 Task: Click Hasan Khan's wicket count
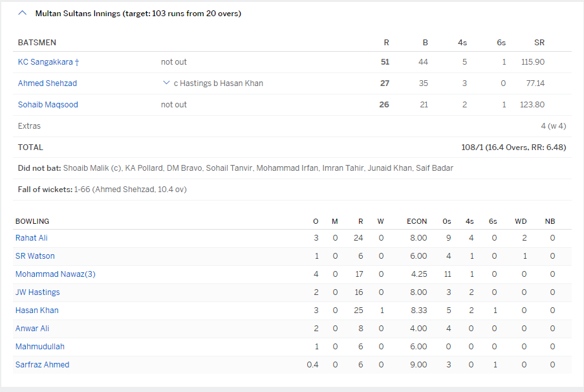pos(382,310)
